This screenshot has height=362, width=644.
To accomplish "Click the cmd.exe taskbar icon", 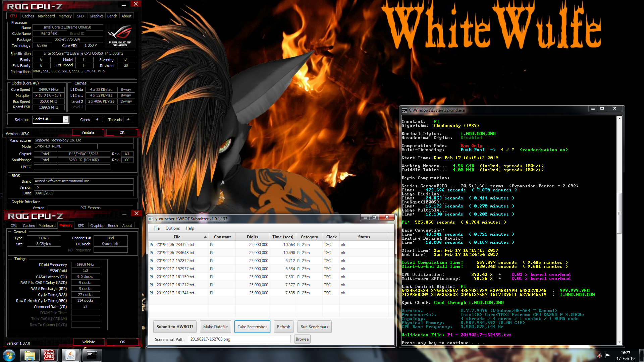I will [x=92, y=355].
